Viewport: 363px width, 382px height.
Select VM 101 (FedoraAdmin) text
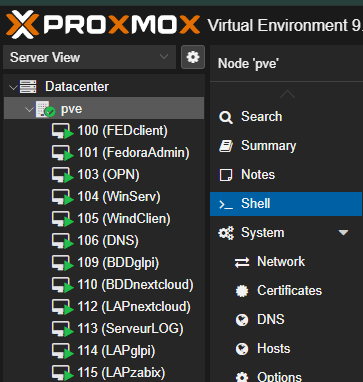click(133, 153)
